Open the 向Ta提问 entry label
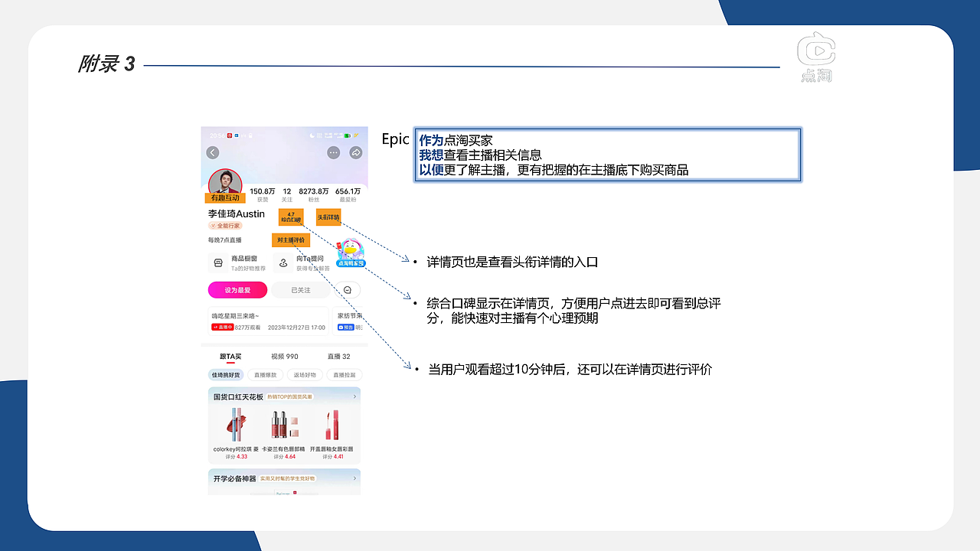This screenshot has height=551, width=980. 310,259
